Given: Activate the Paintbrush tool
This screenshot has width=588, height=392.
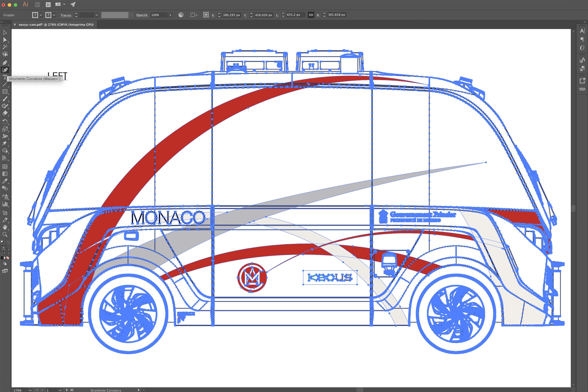Looking at the screenshot, I should click(5, 99).
